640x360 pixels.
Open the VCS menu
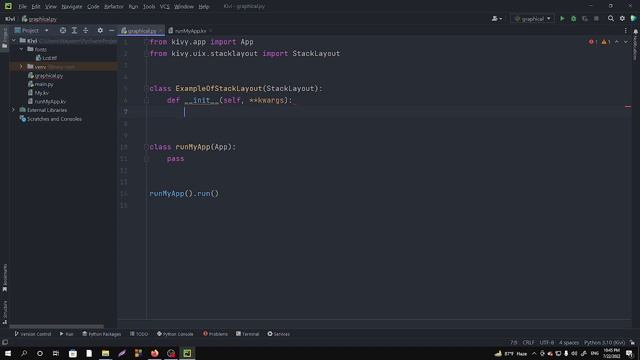click(164, 7)
